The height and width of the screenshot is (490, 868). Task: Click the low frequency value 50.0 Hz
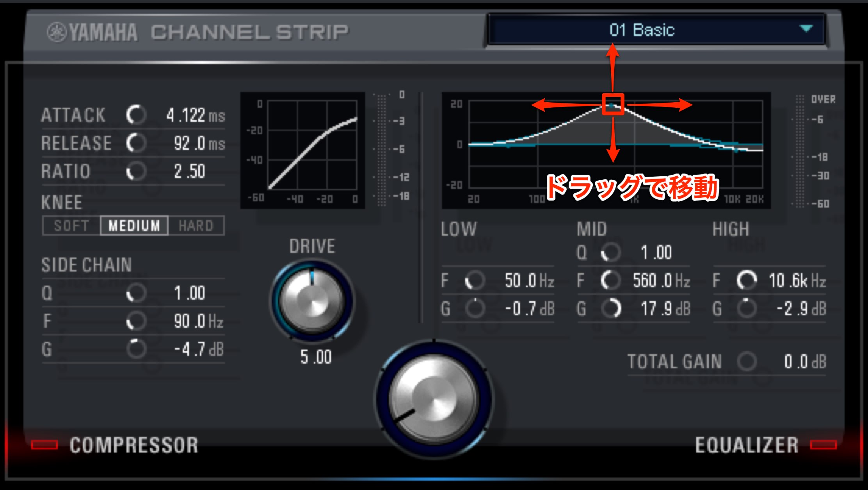click(529, 281)
